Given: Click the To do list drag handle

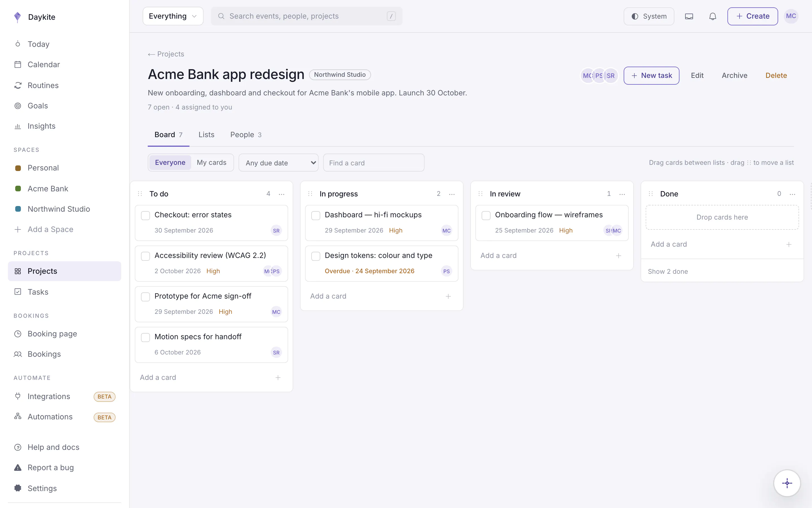Looking at the screenshot, I should click(140, 194).
